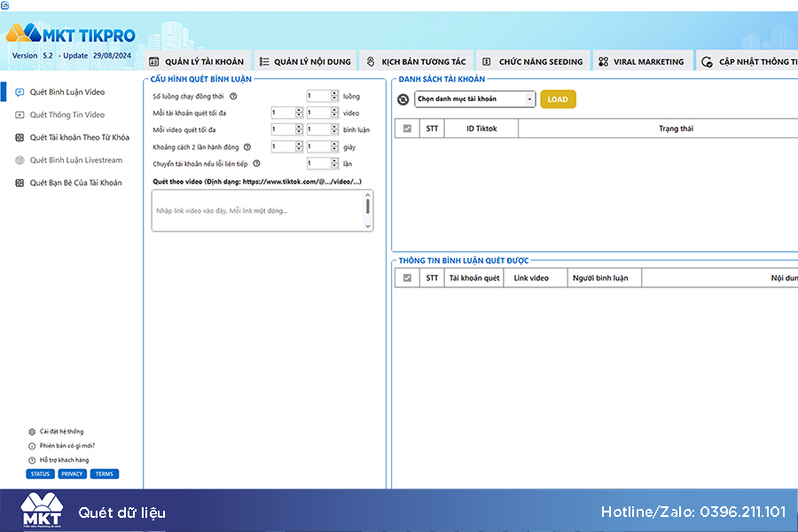The height and width of the screenshot is (532, 798).
Task: Switch to QUẢN LÝ TÀI KHOẢN tab
Action: pos(198,61)
